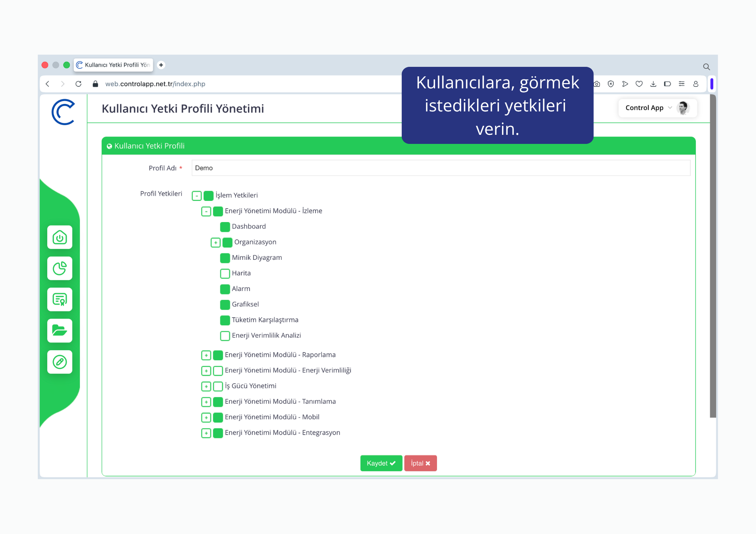Open the pie chart sidebar icon
Screen dimensions: 756x534
click(x=60, y=269)
